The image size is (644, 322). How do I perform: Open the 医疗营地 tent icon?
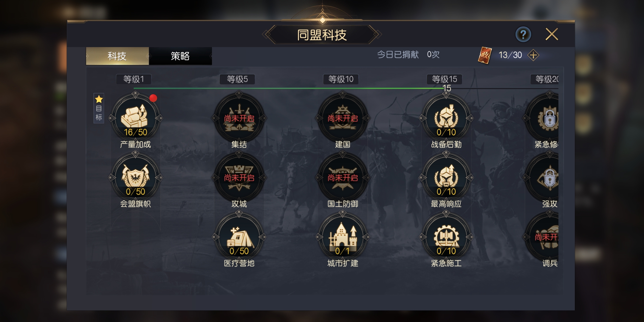coord(239,237)
